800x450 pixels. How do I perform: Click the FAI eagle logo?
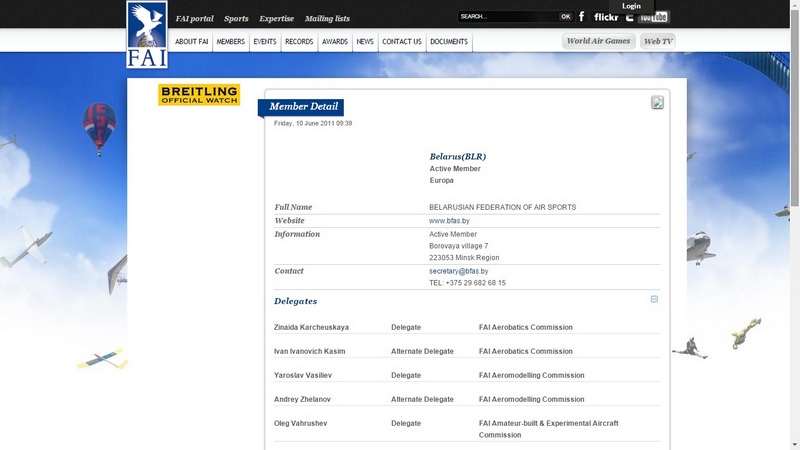[x=146, y=35]
